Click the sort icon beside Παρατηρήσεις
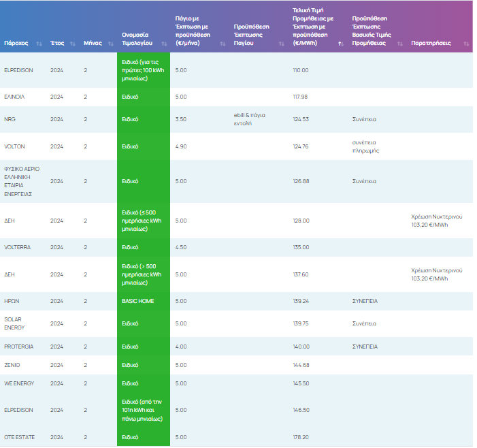477x448 pixels. point(465,43)
